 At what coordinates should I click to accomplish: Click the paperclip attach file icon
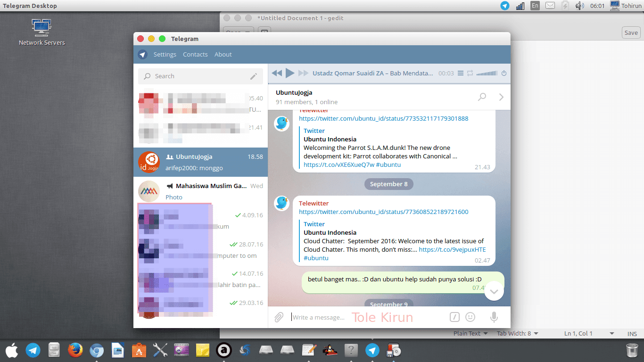coord(279,317)
